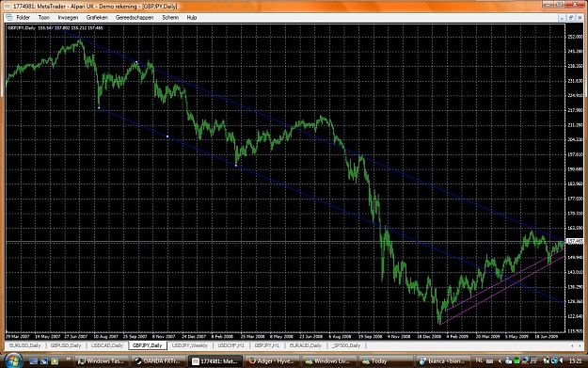Restore the inner chart window

coord(571,18)
